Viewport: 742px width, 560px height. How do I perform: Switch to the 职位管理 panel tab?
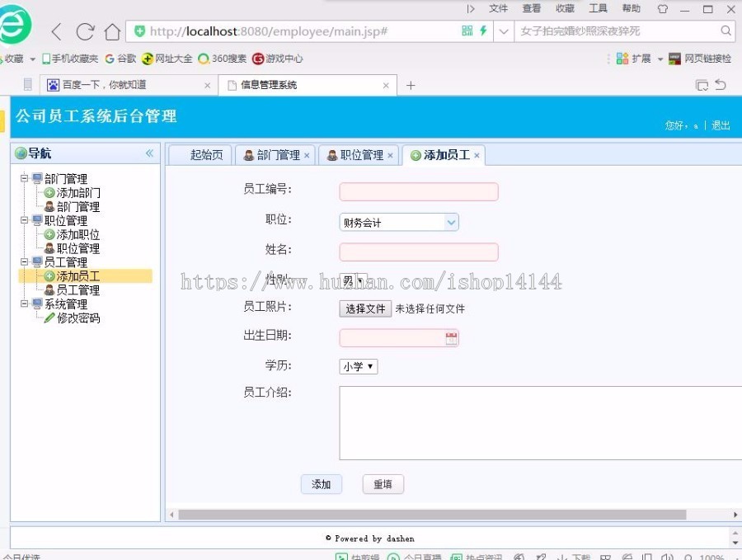[x=357, y=155]
